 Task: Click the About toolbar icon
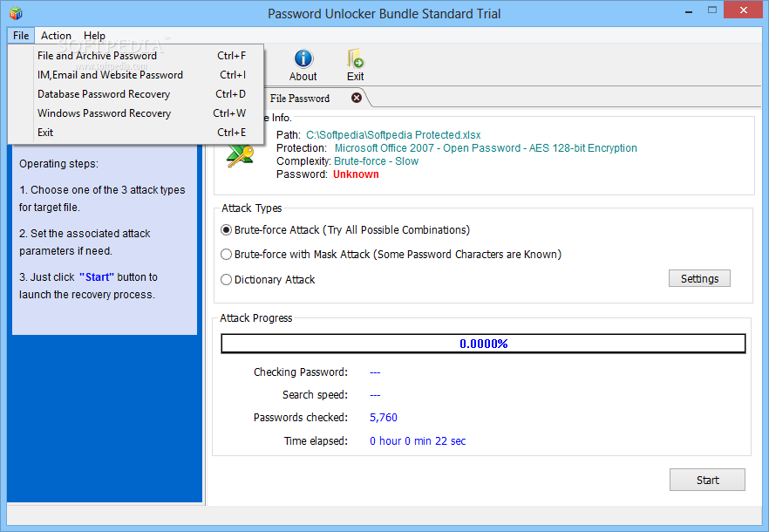pyautogui.click(x=303, y=65)
